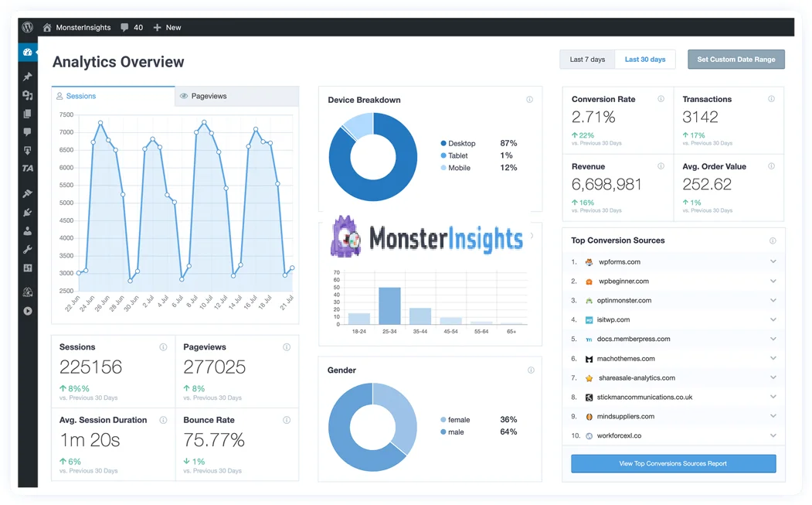The height and width of the screenshot is (505, 812).
Task: Click the WordPress logo in admin bar
Action: pos(27,27)
